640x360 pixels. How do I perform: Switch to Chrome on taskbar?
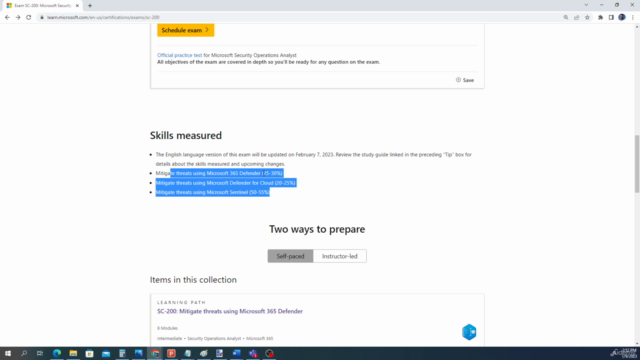click(x=155, y=353)
